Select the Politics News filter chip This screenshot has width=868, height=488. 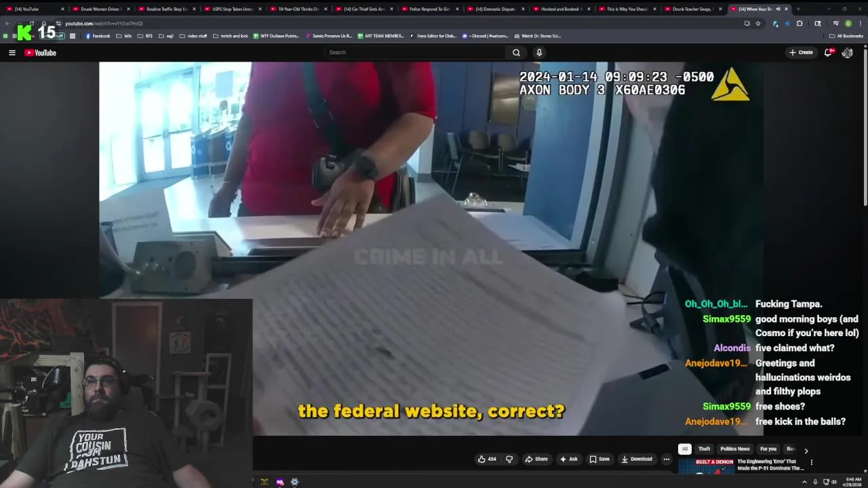(x=735, y=449)
